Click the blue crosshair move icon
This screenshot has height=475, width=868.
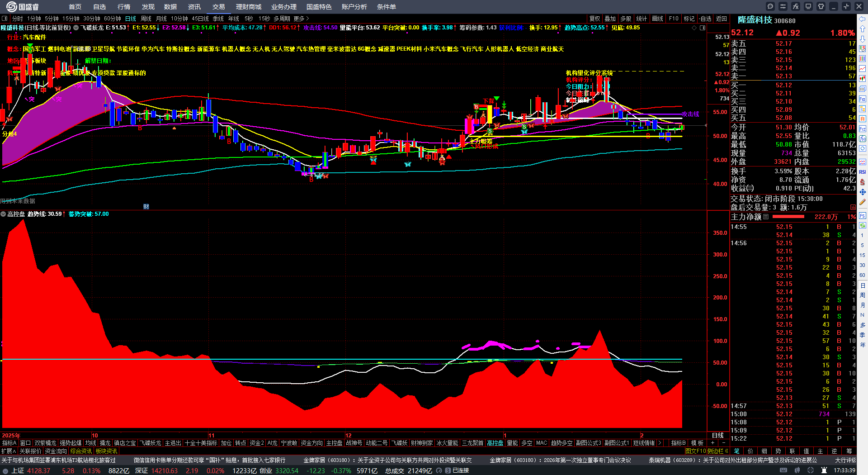pos(863,192)
